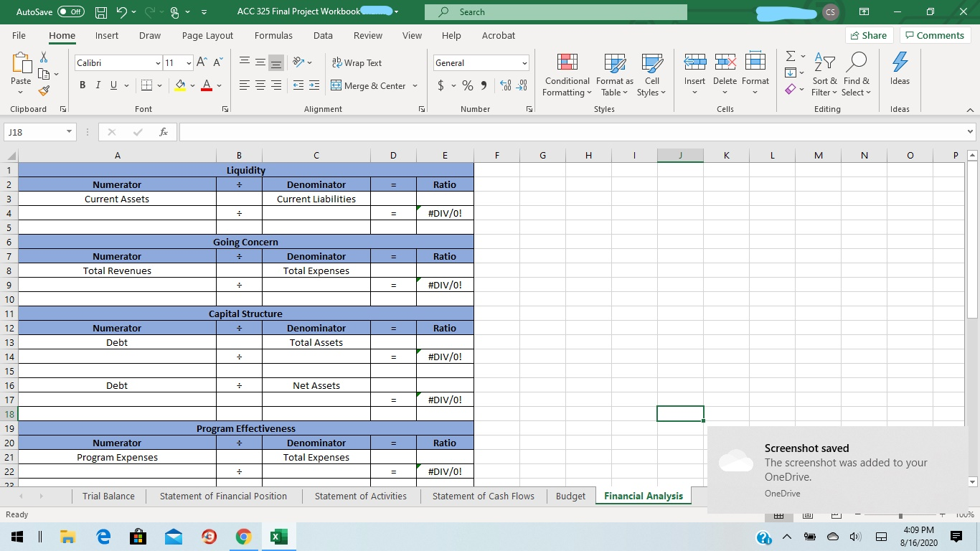
Task: Expand the Number Format dropdown
Action: point(523,62)
